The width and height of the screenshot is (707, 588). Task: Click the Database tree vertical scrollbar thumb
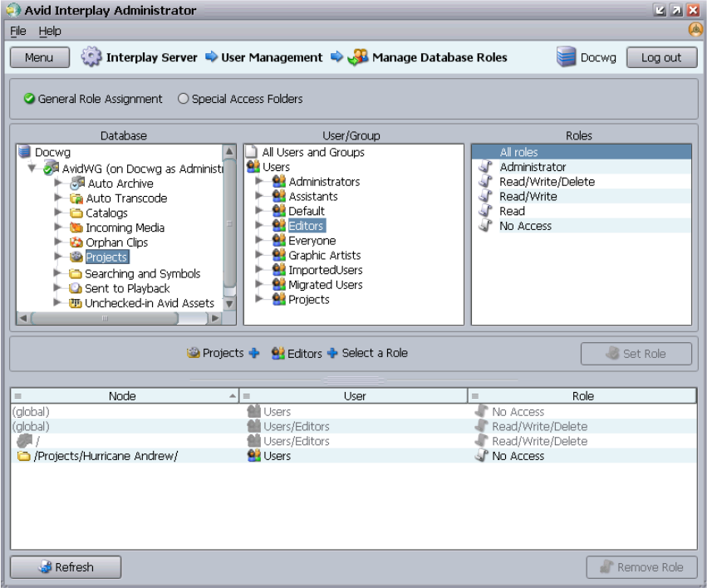pyautogui.click(x=229, y=223)
